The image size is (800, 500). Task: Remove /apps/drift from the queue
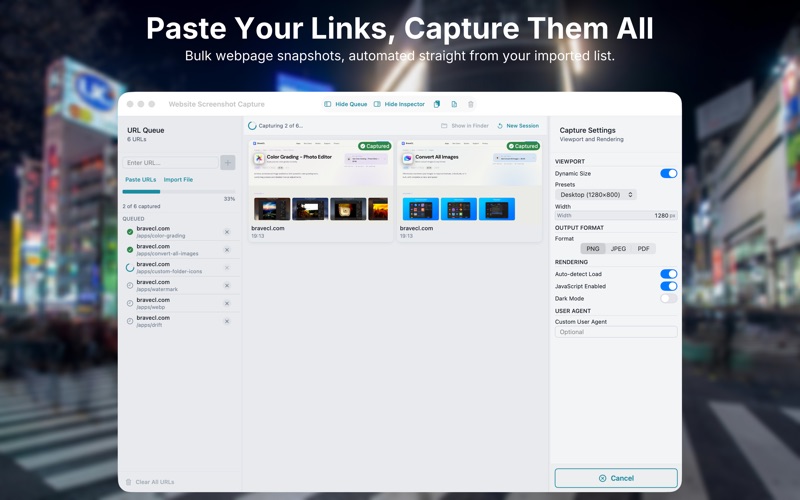tap(227, 321)
